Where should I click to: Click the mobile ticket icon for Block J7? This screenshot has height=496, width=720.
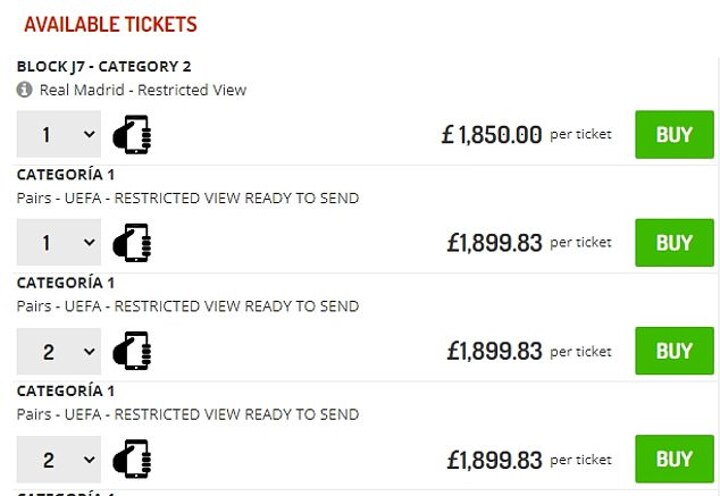[x=131, y=134]
